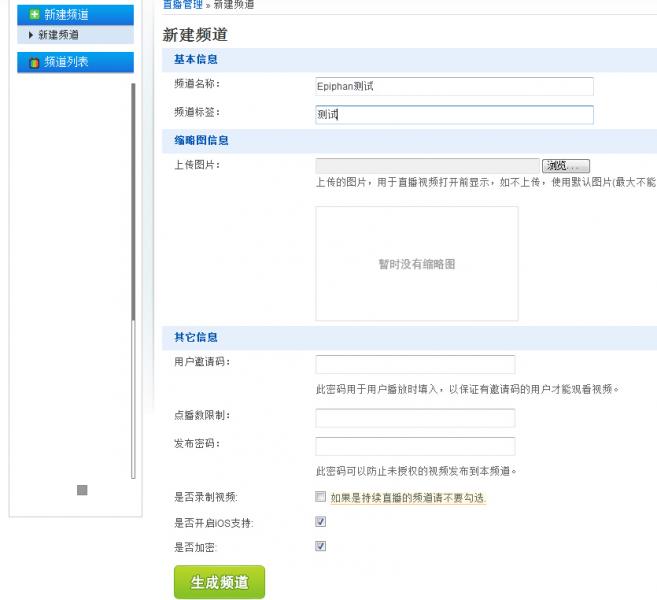Focus the 频道名称 field containing Epiphan测试
This screenshot has height=600, width=657.
pos(454,87)
